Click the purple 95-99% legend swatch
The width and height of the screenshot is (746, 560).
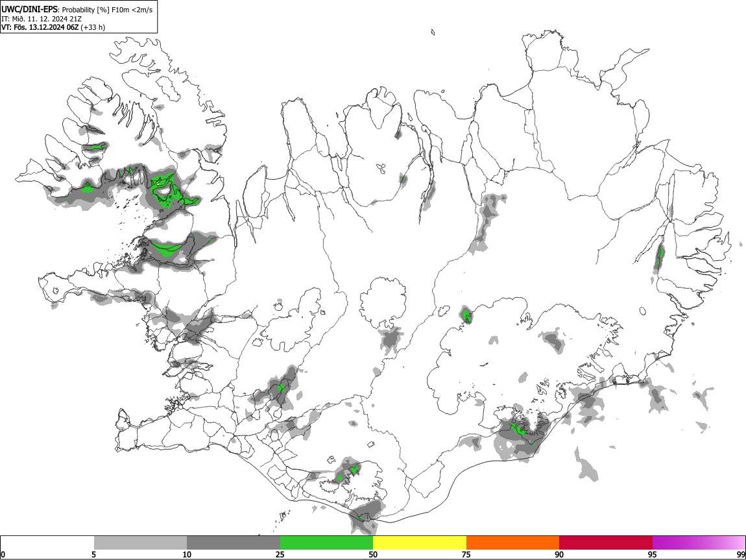(x=699, y=542)
